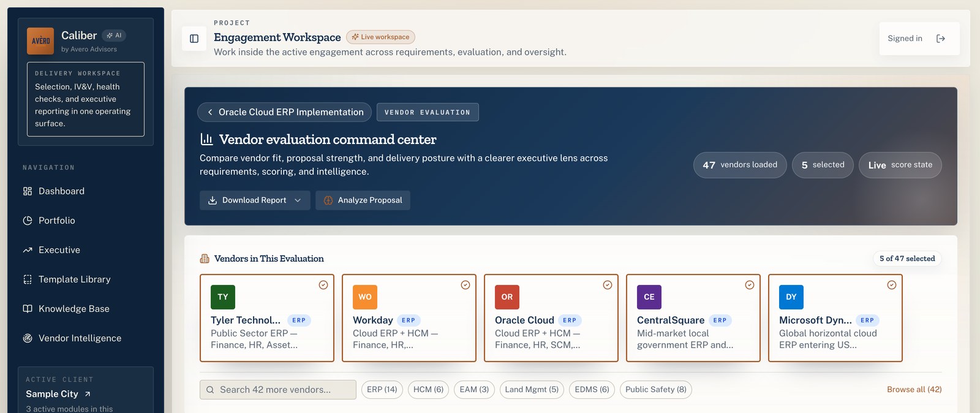Click the CE CentralSquare avatar
This screenshot has width=980, height=413.
[x=649, y=297]
